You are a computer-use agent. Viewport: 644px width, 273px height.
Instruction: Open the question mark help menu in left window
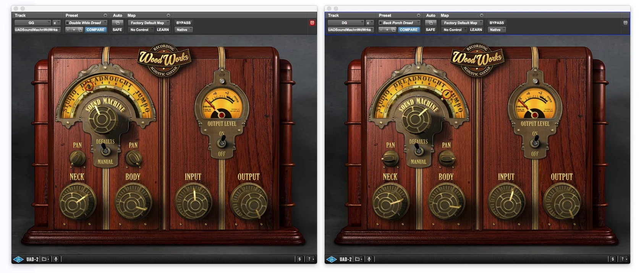coord(311,259)
